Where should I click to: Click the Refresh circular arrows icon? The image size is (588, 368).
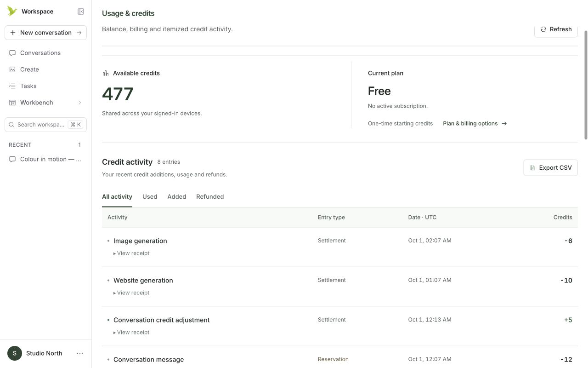(543, 29)
